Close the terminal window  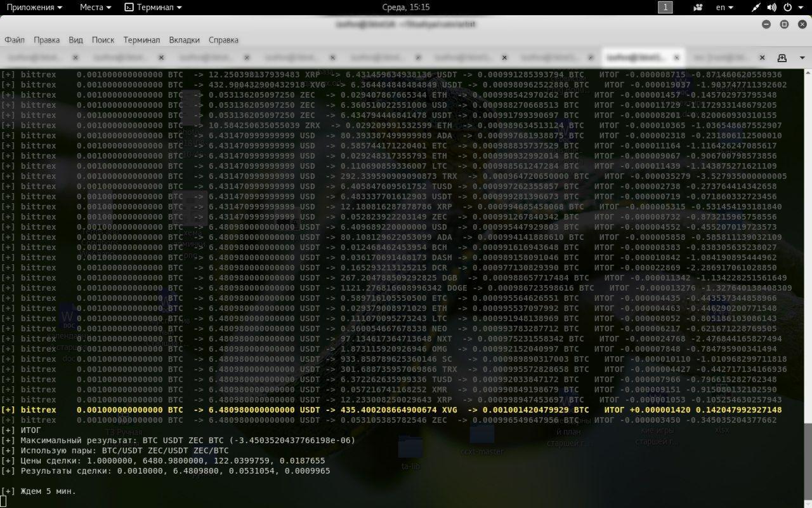[x=801, y=24]
